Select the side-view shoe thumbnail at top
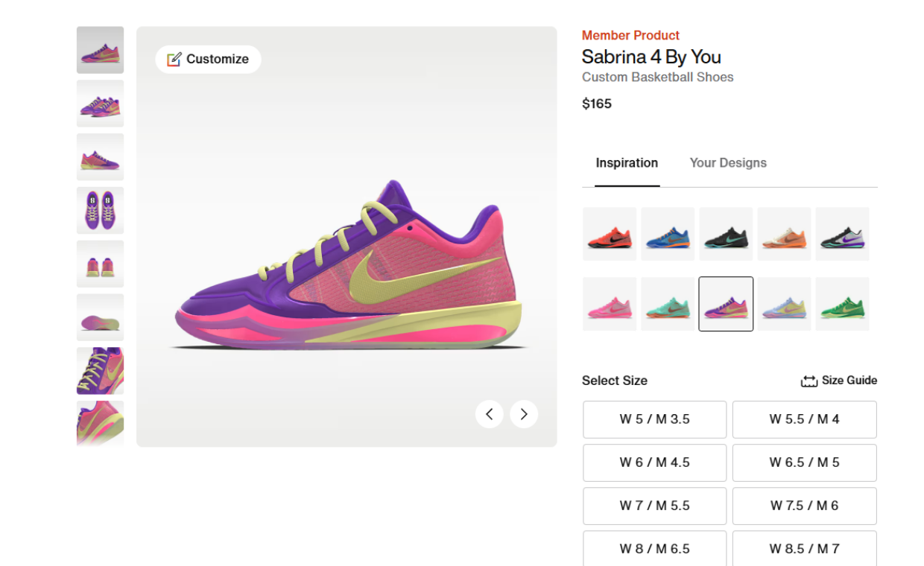 point(100,50)
